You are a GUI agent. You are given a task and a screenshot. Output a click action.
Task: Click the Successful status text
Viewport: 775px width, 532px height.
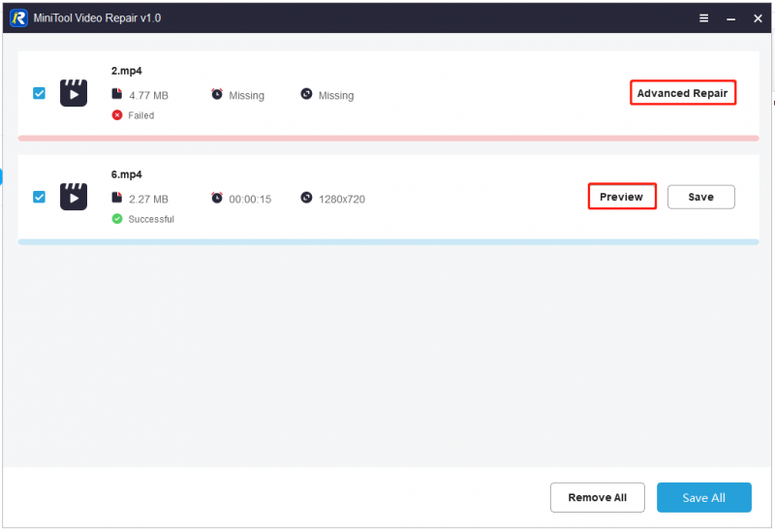(x=151, y=219)
